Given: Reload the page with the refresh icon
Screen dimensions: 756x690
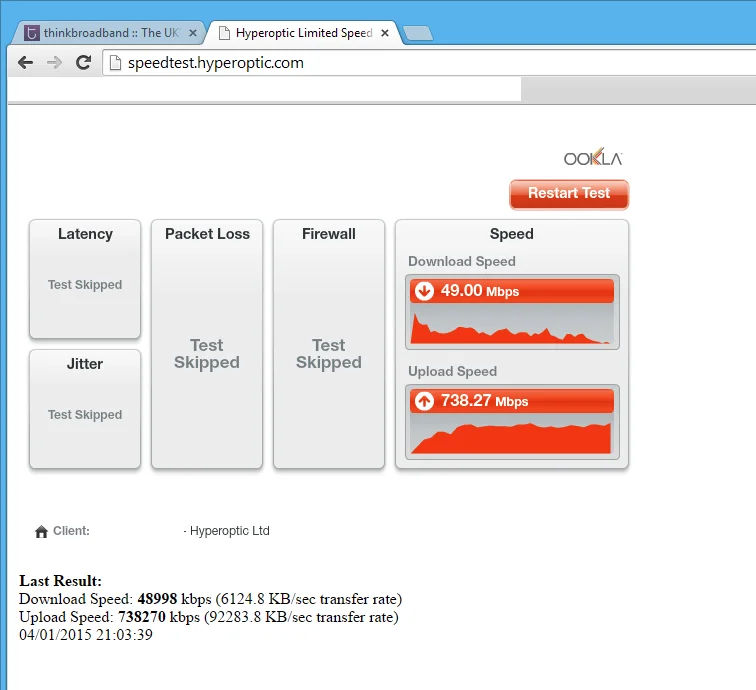Looking at the screenshot, I should pos(83,62).
